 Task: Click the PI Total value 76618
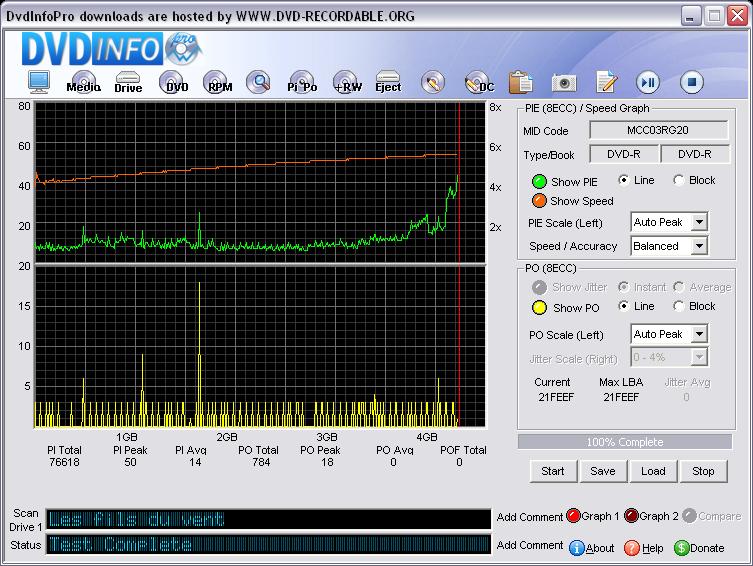[64, 462]
